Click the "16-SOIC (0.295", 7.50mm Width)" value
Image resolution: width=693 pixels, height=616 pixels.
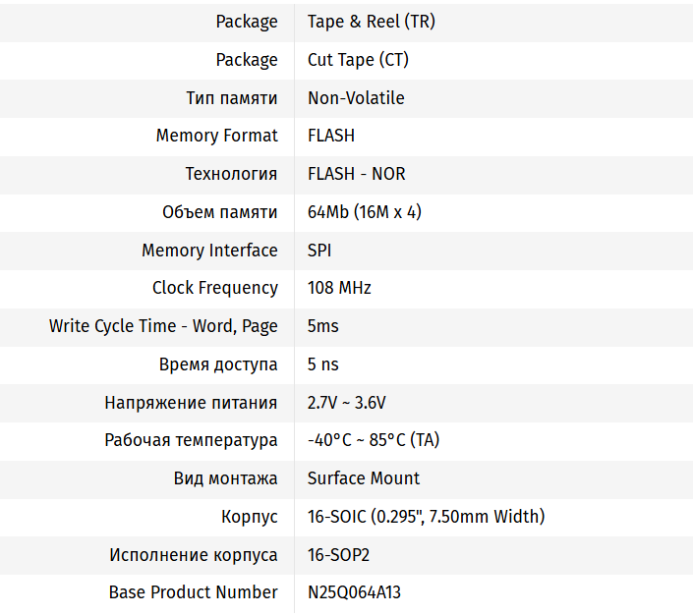[426, 517]
